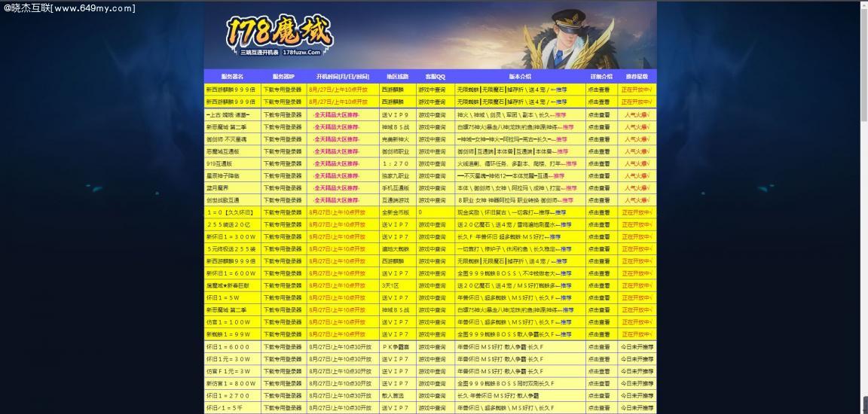This screenshot has height=414, width=868.
Task: Open server 怀旧1=5W
Action: pyautogui.click(x=222, y=297)
